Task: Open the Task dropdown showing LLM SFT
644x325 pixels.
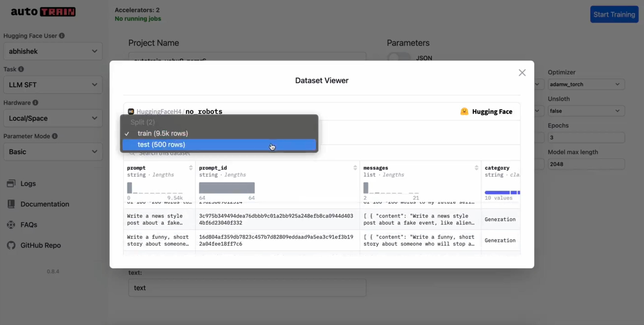Action: tap(53, 85)
